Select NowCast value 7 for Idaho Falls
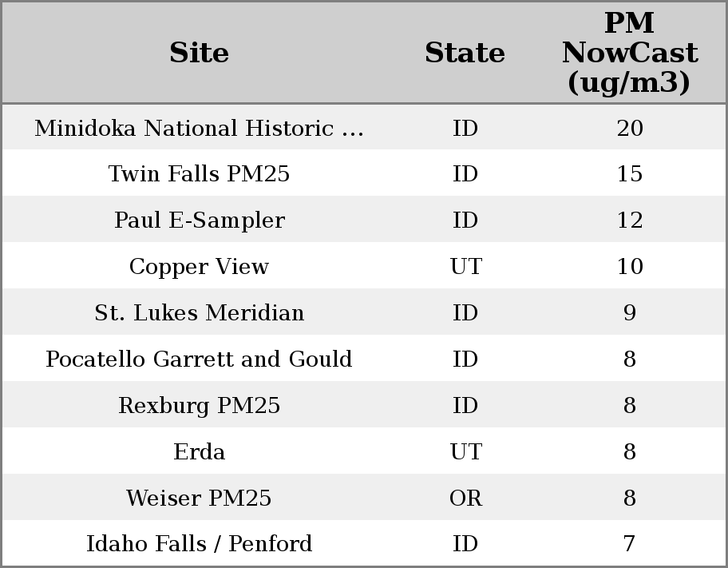The height and width of the screenshot is (568, 728). [629, 544]
